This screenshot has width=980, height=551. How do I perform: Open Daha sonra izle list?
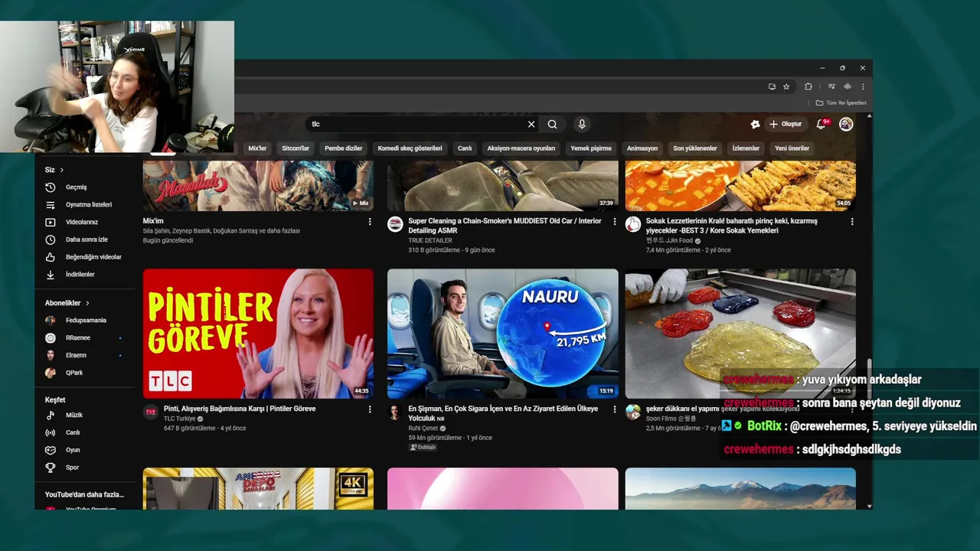[87, 240]
